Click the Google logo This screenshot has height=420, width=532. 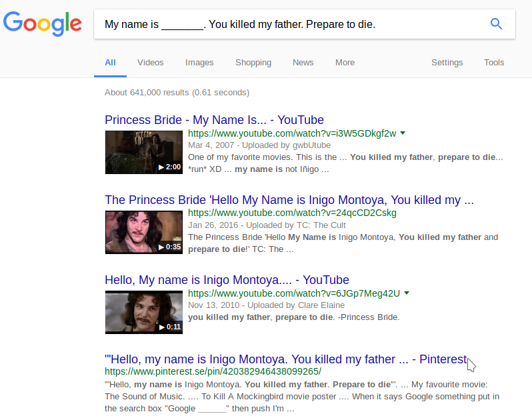[43, 24]
